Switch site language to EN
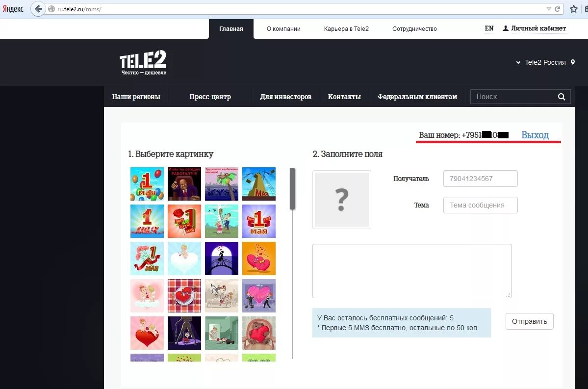 (488, 28)
